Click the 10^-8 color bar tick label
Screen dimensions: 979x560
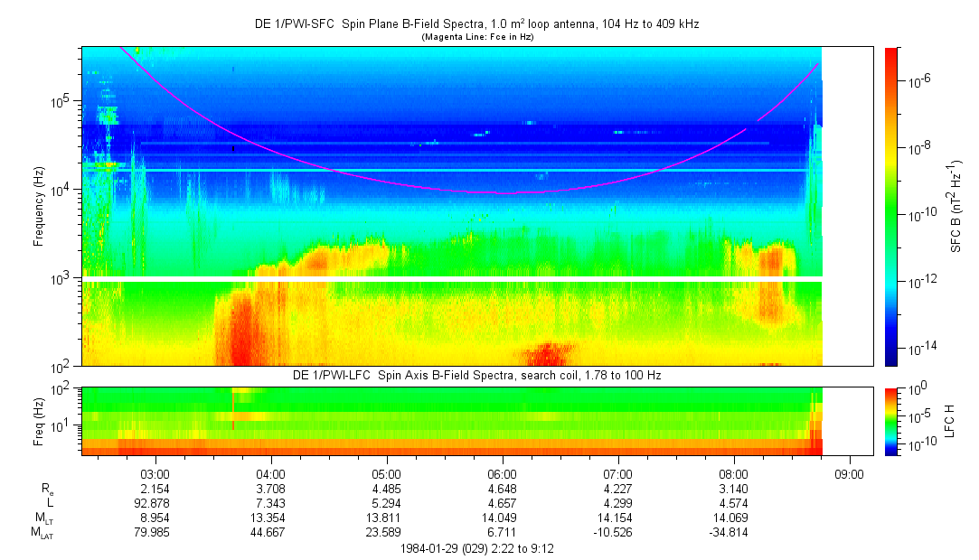coord(918,147)
